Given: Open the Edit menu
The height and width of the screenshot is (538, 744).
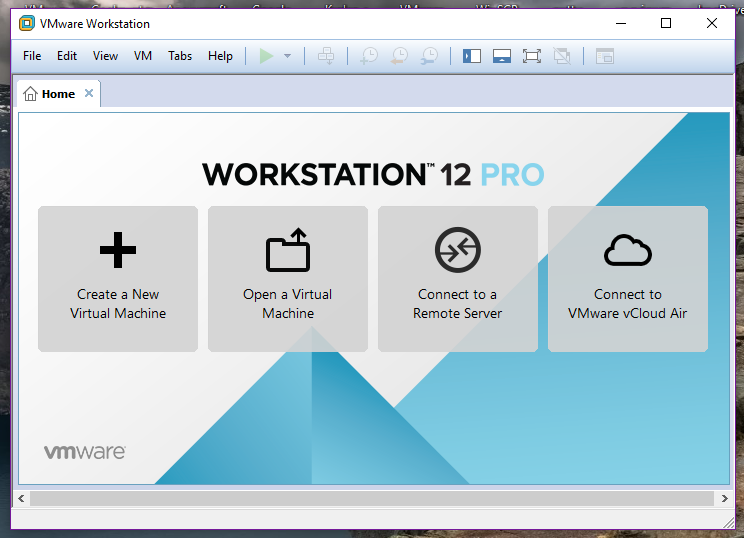Looking at the screenshot, I should (x=67, y=56).
